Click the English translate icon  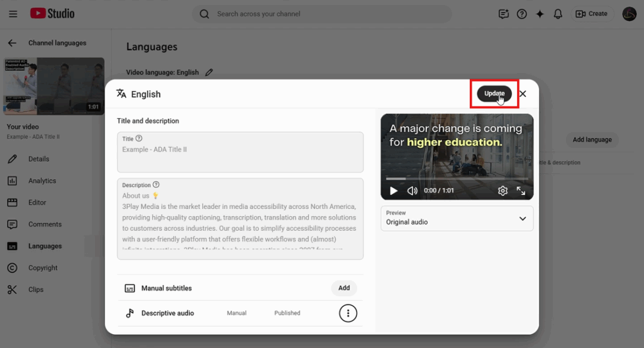coord(121,94)
